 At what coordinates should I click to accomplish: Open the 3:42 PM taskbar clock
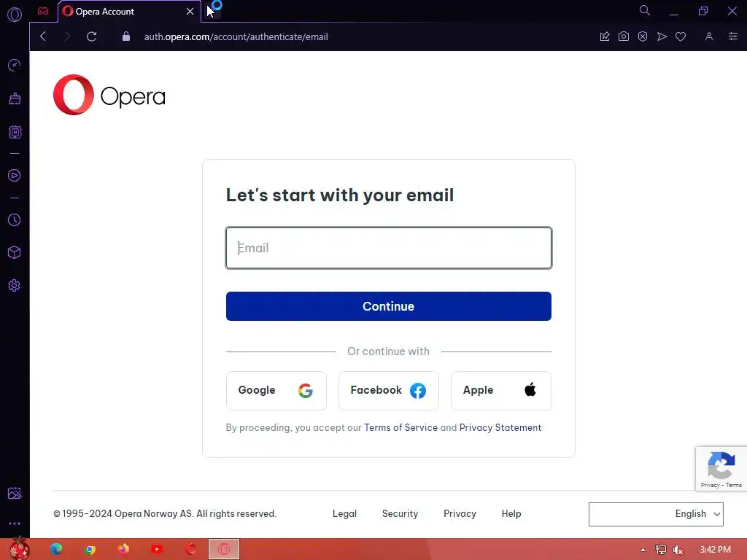click(715, 550)
